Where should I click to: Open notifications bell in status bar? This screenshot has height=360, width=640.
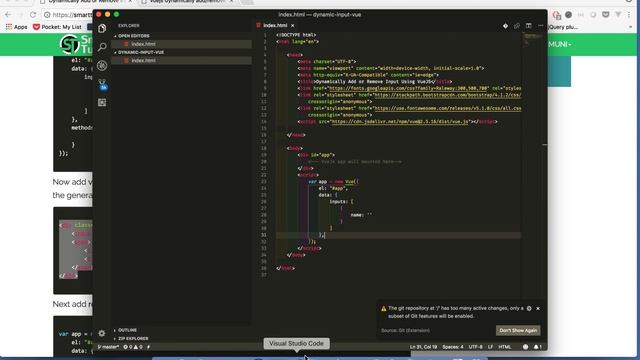538,347
